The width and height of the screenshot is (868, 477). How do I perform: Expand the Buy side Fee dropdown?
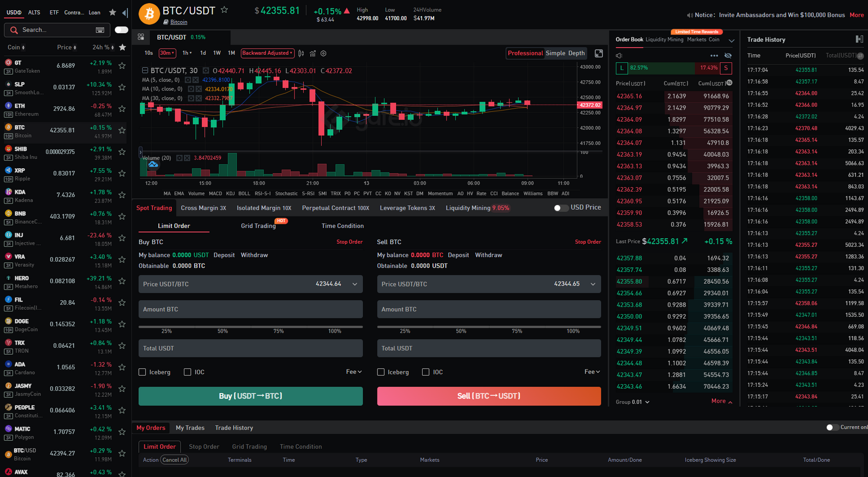[x=354, y=372]
